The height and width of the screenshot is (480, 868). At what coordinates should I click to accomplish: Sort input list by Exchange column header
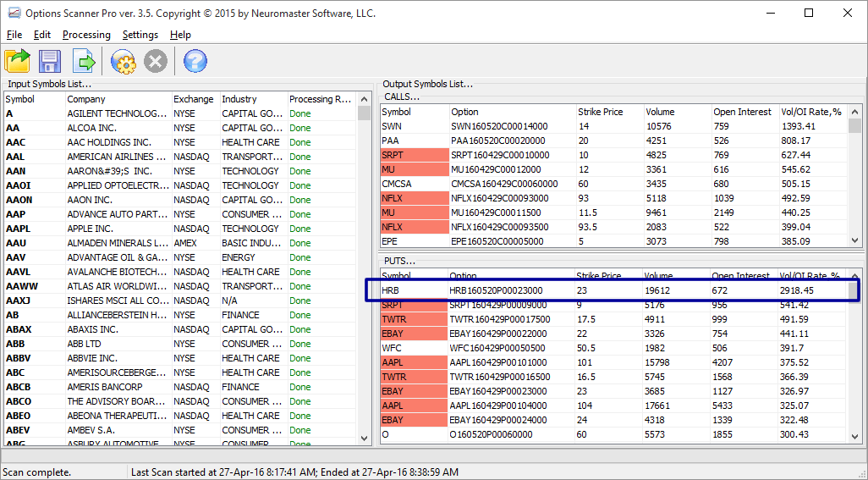(x=196, y=99)
